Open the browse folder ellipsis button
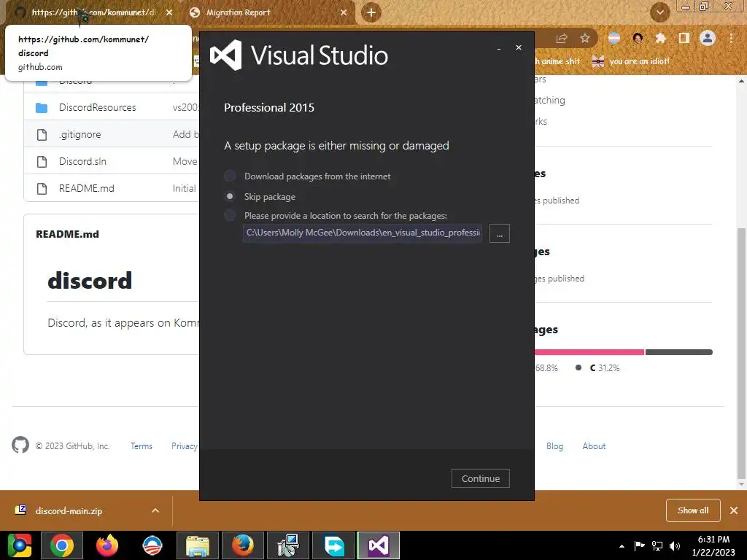Image resolution: width=747 pixels, height=560 pixels. coord(499,233)
